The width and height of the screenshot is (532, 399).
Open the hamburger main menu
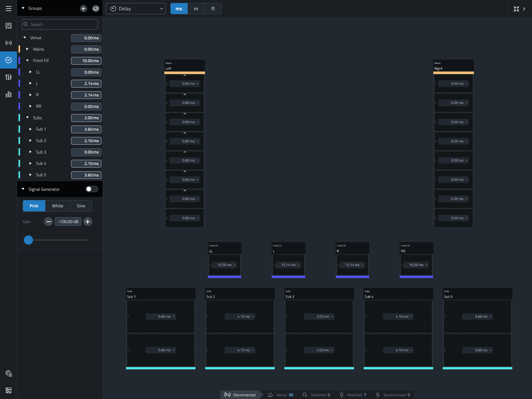point(8,8)
